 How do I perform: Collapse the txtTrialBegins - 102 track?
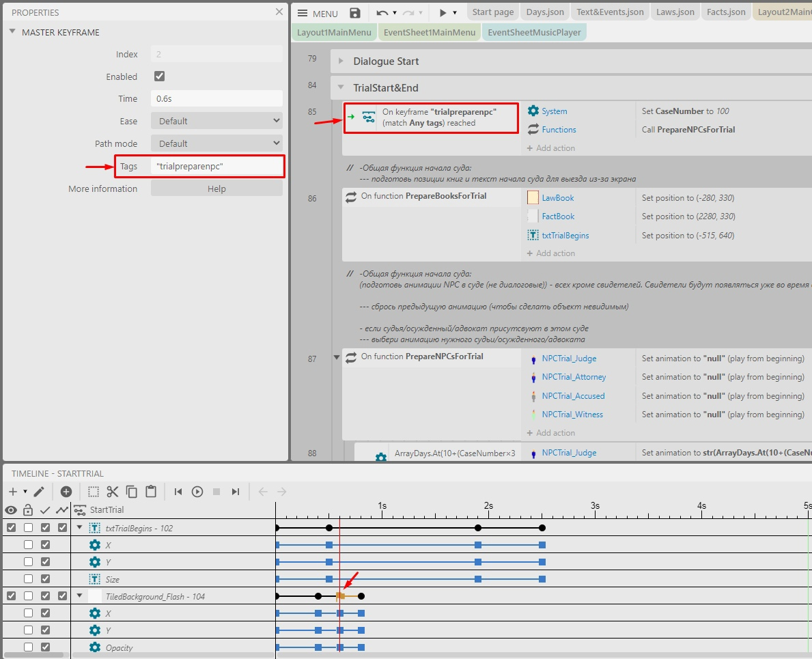pos(80,527)
